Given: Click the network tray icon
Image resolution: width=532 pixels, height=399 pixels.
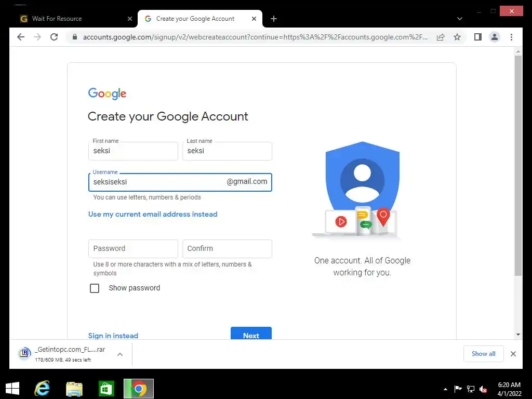Looking at the screenshot, I should click(x=471, y=389).
